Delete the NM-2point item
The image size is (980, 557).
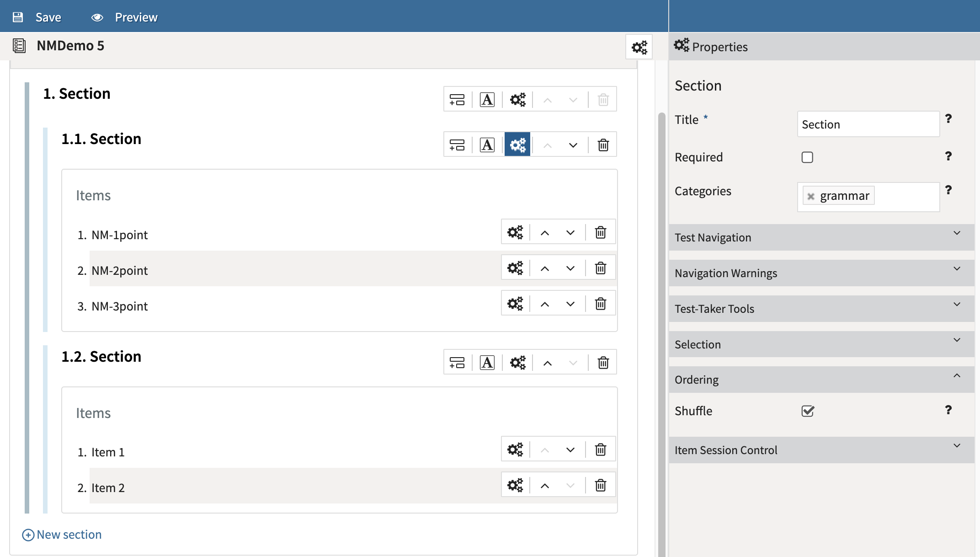601,268
